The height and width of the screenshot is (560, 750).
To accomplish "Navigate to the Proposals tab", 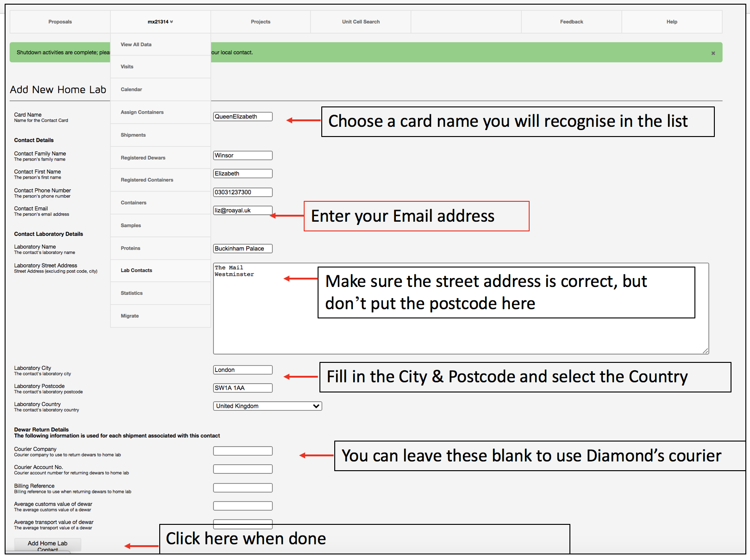I will pyautogui.click(x=59, y=21).
